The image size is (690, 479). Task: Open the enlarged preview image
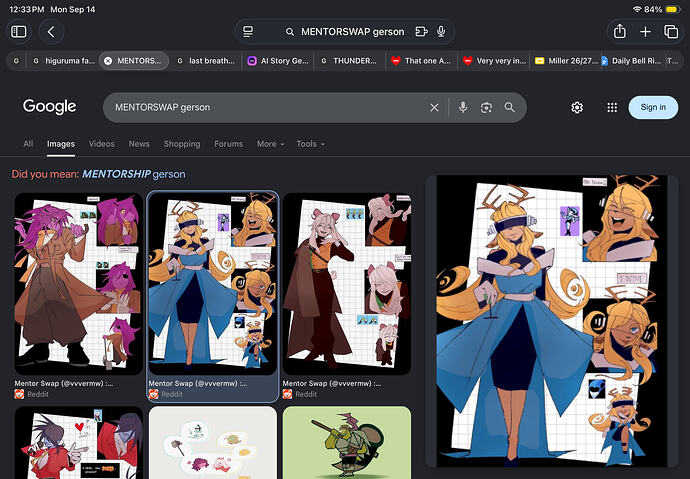[x=552, y=321]
